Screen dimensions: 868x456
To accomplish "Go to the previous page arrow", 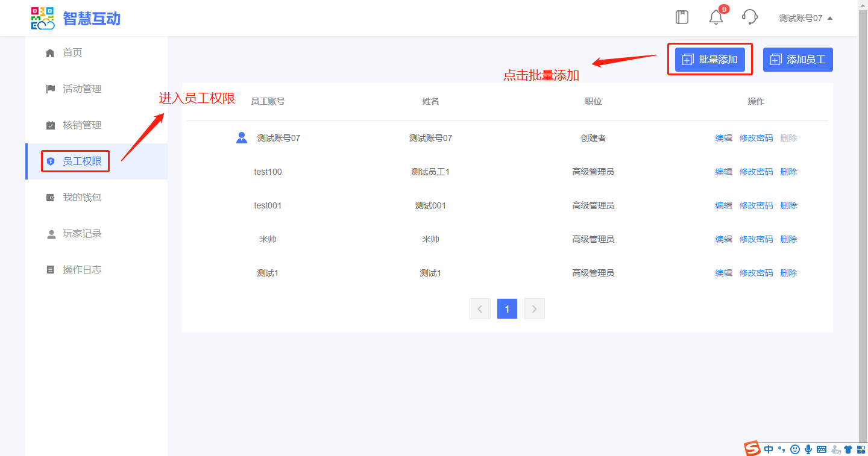I will 480,309.
